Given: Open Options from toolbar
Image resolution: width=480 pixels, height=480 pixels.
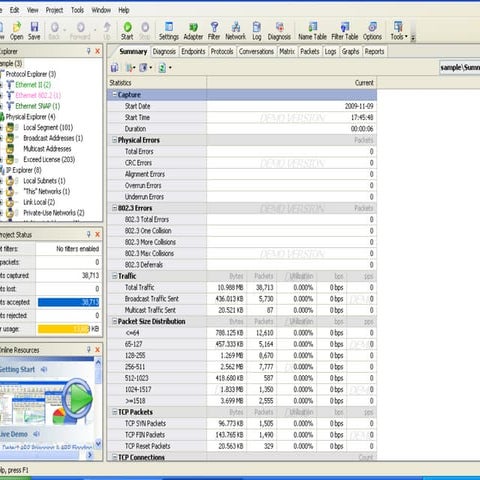Looking at the screenshot, I should [x=372, y=31].
